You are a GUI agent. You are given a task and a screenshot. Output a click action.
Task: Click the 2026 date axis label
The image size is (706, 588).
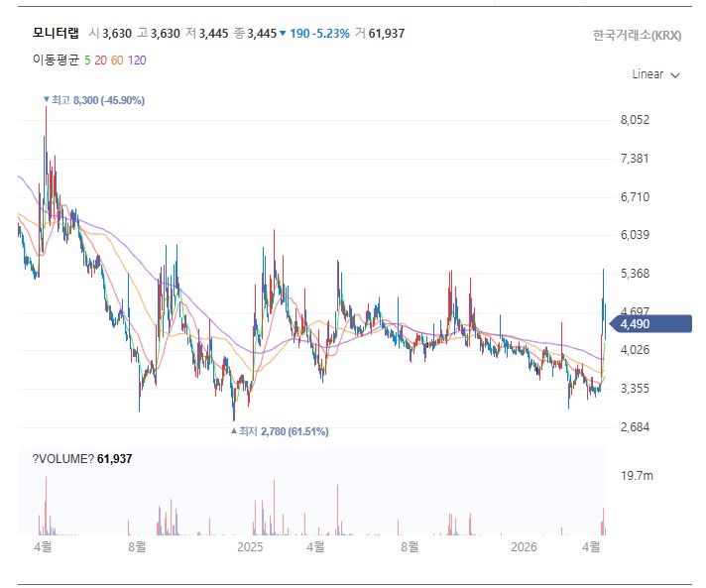pos(524,547)
